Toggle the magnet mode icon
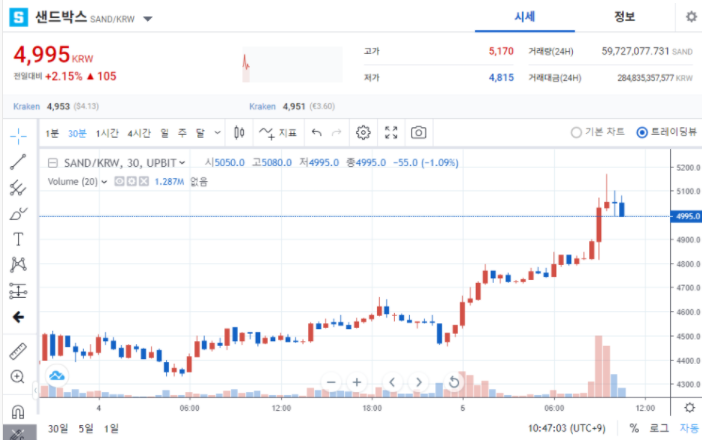The height and width of the screenshot is (440, 702). (18, 411)
